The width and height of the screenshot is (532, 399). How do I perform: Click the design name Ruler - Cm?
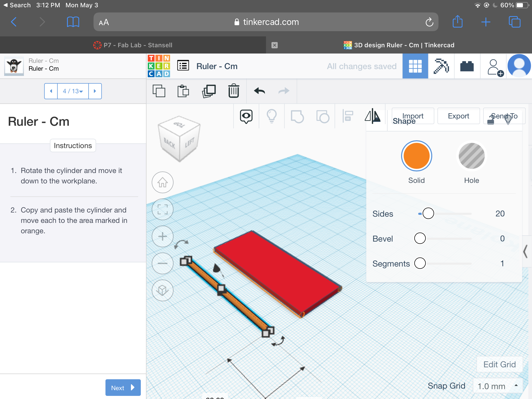(x=217, y=66)
